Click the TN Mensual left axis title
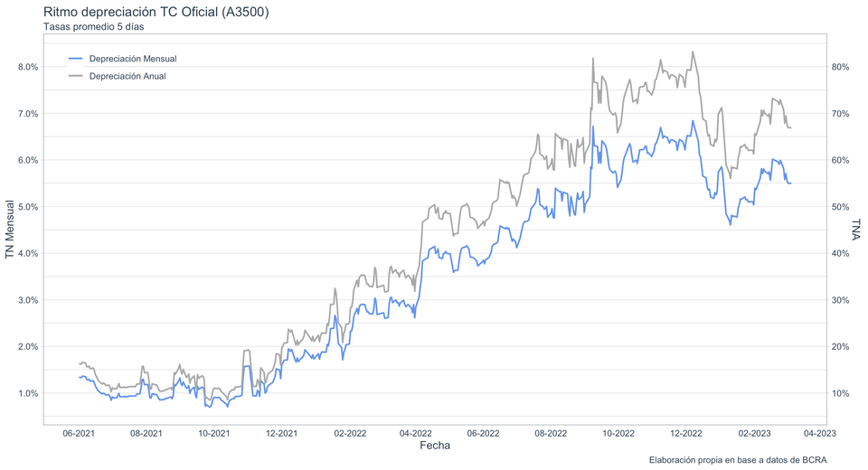Viewport: 868px width, 470px height. pos(10,230)
